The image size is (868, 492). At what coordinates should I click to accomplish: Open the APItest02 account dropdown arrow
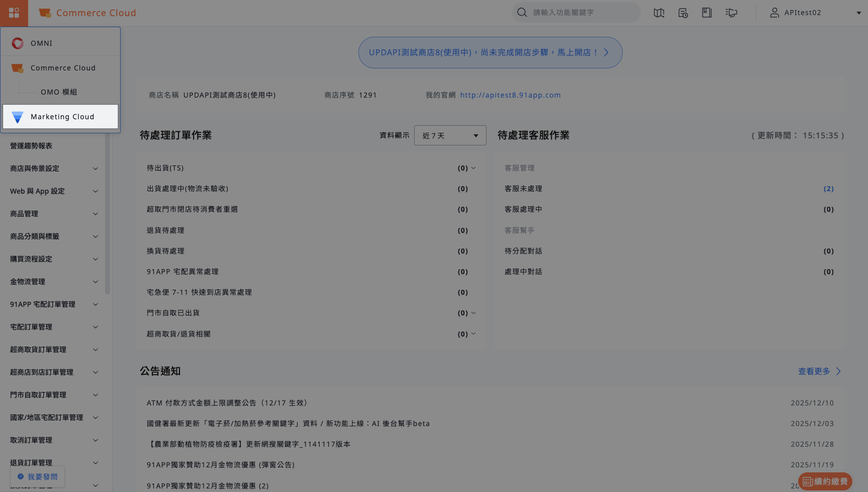pyautogui.click(x=858, y=13)
